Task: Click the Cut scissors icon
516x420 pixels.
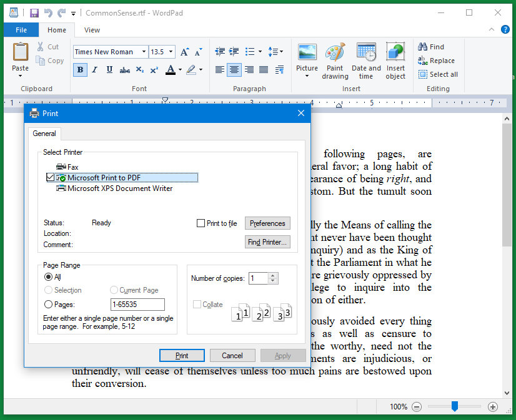Action: [x=40, y=47]
